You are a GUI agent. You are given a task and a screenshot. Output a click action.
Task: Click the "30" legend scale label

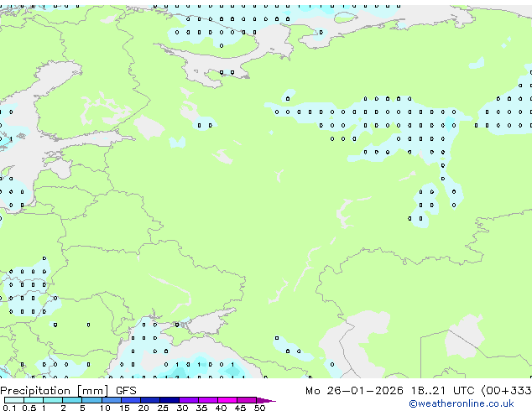[x=182, y=408]
